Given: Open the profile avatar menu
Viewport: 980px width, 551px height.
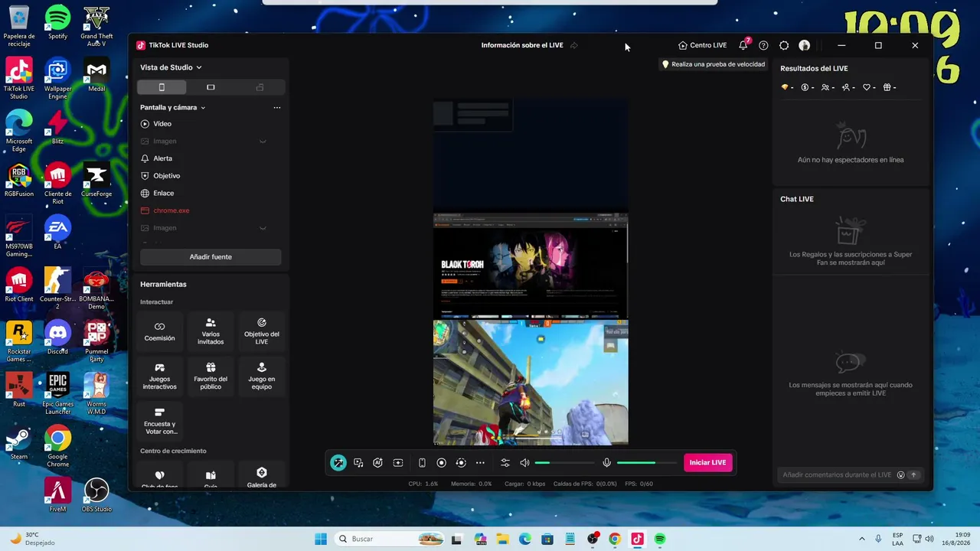Looking at the screenshot, I should [x=804, y=45].
